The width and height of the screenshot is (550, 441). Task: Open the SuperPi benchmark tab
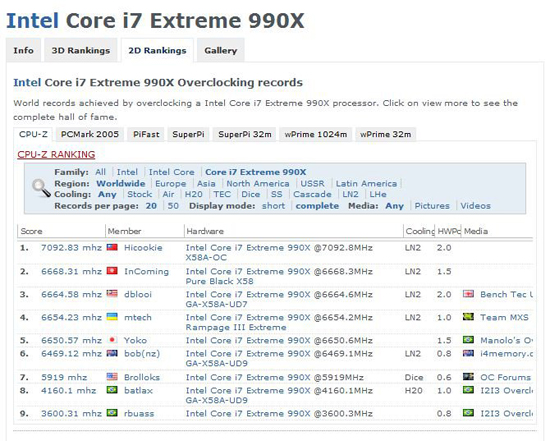[188, 134]
